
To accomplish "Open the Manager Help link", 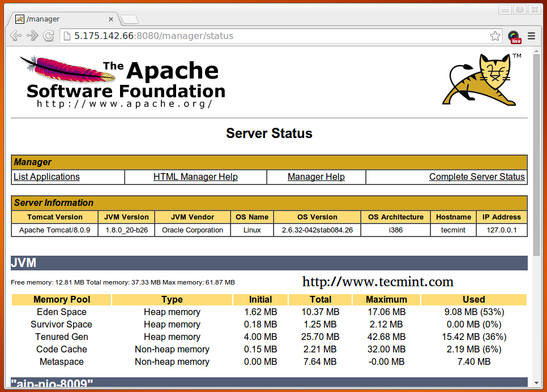I will tap(316, 177).
